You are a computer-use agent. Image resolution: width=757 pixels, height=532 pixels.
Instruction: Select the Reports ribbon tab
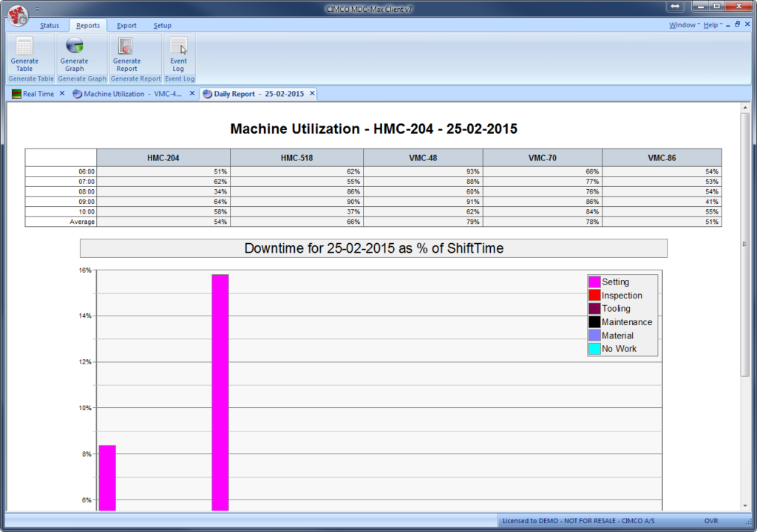[x=88, y=26]
